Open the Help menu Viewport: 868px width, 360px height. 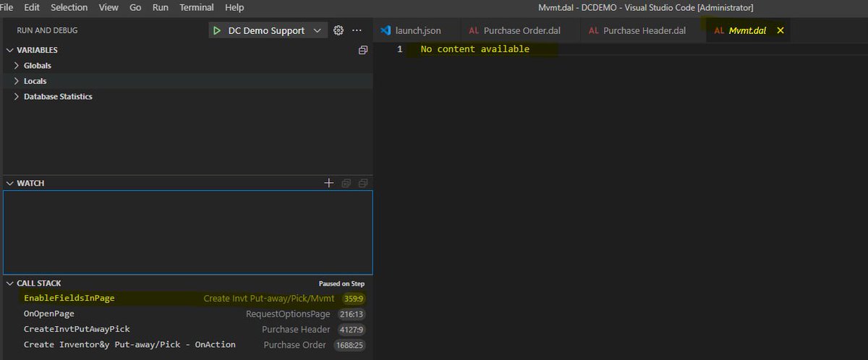[234, 7]
